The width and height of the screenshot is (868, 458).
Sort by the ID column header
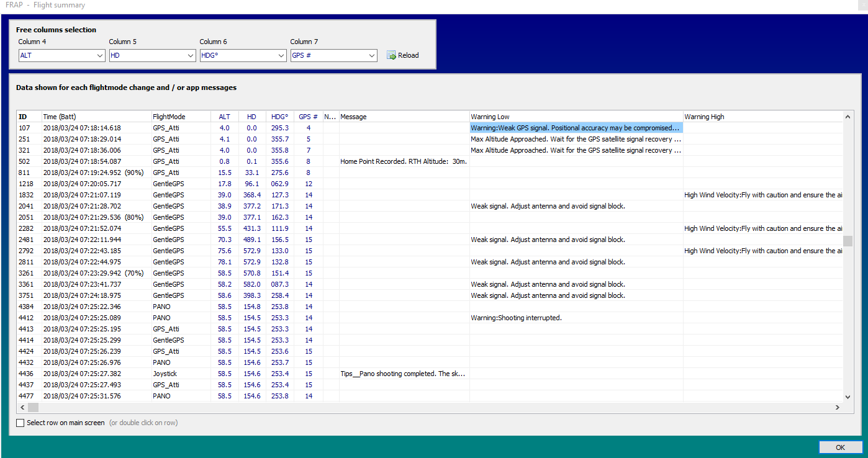pyautogui.click(x=29, y=117)
